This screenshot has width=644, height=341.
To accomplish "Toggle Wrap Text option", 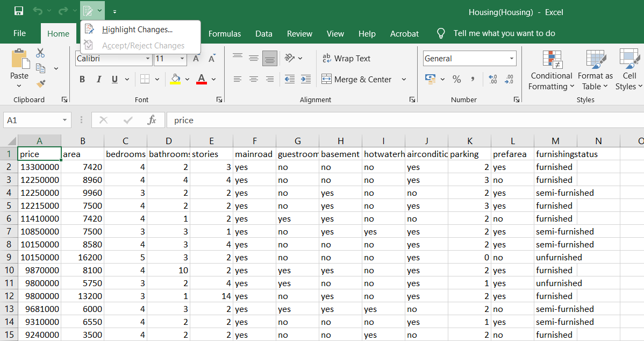I will tap(346, 58).
